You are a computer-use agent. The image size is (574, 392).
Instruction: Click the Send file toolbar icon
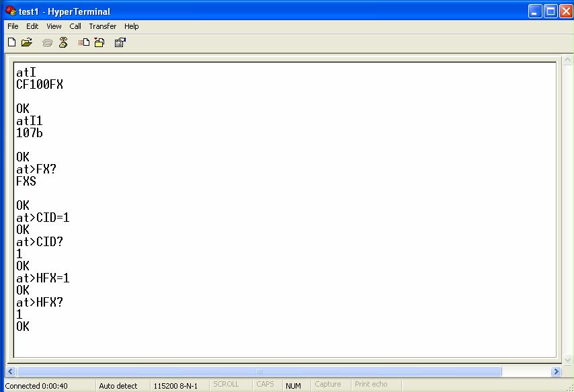pos(84,42)
